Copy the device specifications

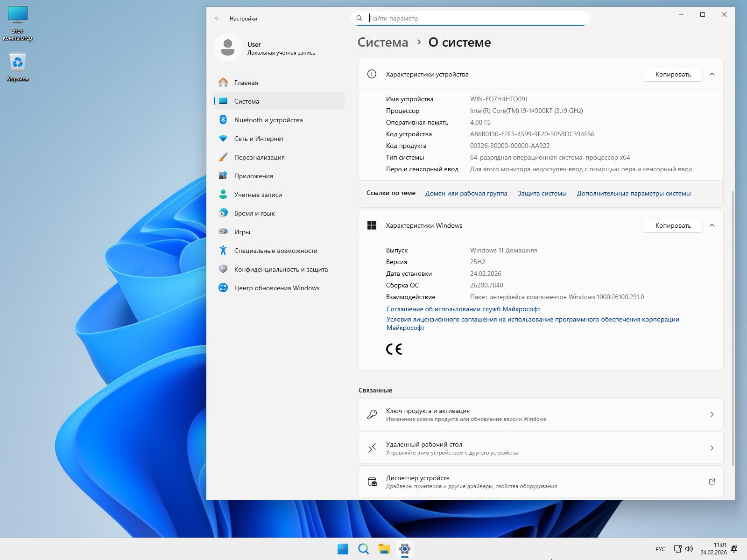tap(672, 74)
